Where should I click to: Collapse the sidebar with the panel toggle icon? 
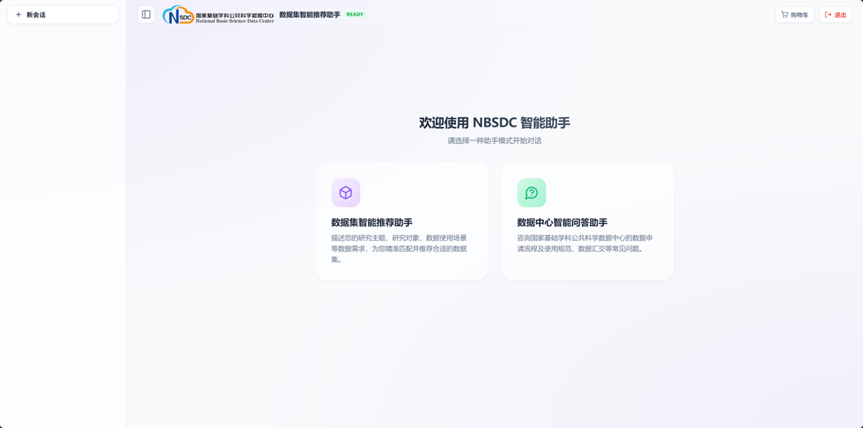[146, 15]
